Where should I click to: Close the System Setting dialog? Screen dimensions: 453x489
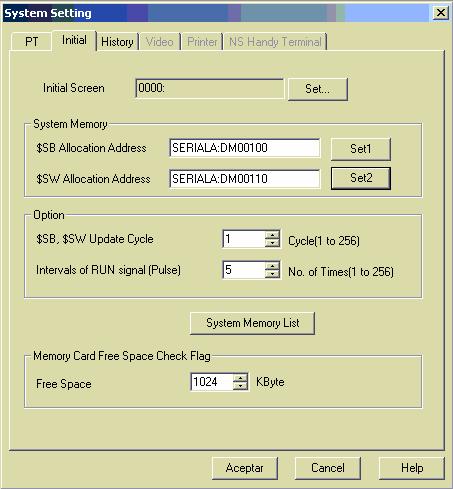click(441, 13)
